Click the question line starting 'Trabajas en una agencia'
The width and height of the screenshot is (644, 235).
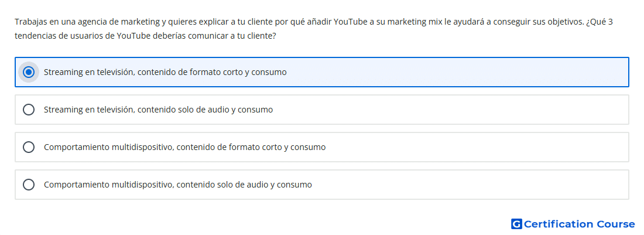(x=314, y=22)
